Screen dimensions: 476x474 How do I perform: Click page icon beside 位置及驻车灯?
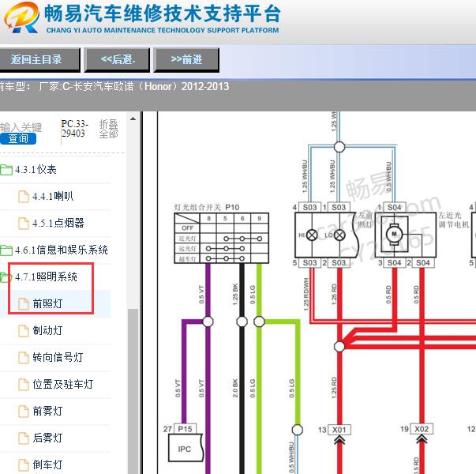click(24, 385)
